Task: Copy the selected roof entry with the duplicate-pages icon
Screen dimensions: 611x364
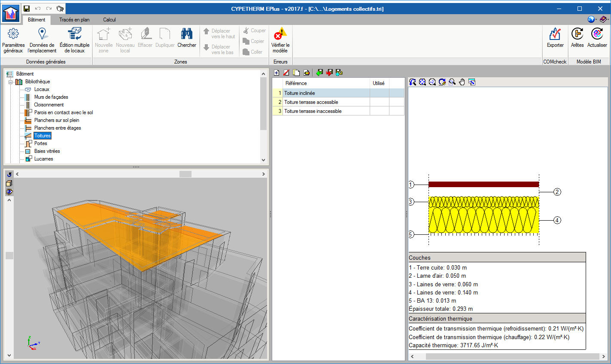Action: [296, 73]
